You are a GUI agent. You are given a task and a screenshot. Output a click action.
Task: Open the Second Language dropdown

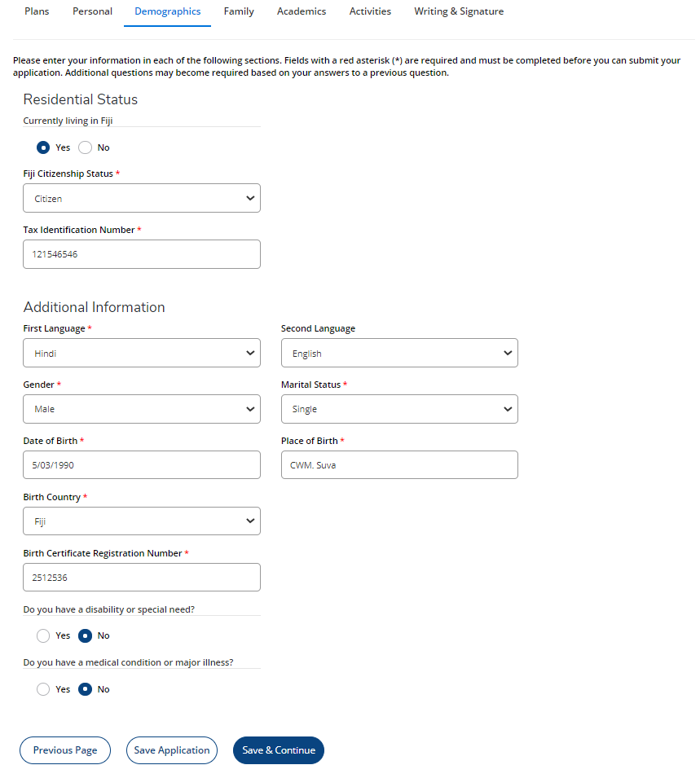[x=399, y=353]
